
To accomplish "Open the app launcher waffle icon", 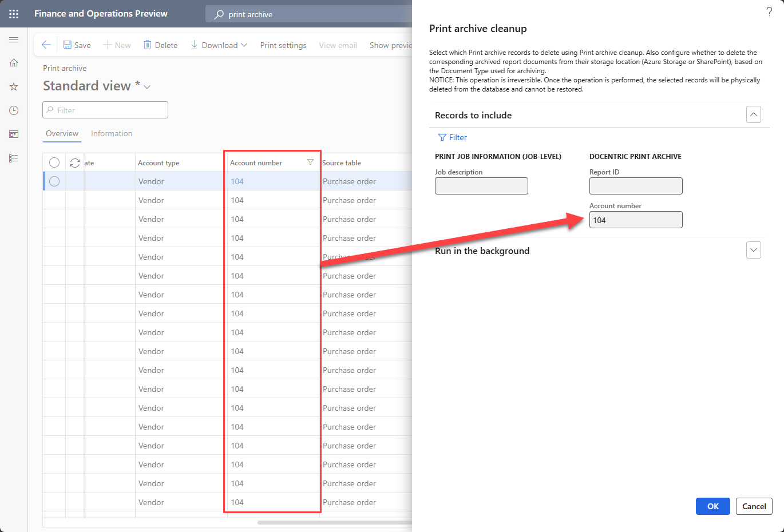I will tap(14, 14).
